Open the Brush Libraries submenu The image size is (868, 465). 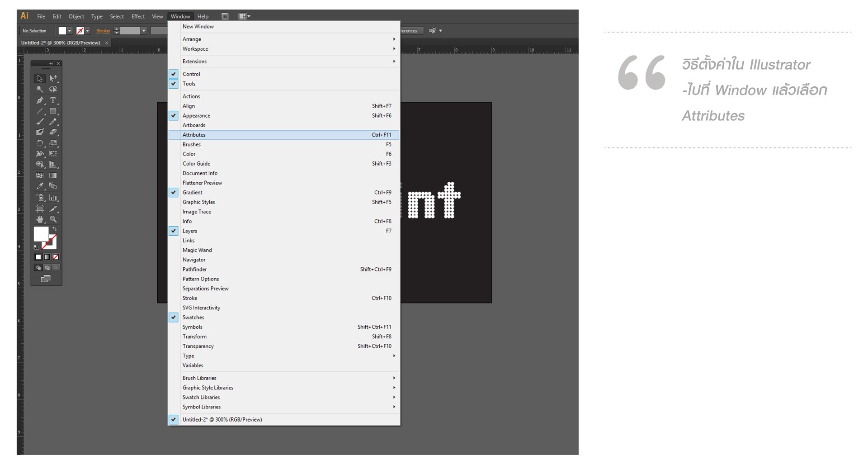click(199, 378)
